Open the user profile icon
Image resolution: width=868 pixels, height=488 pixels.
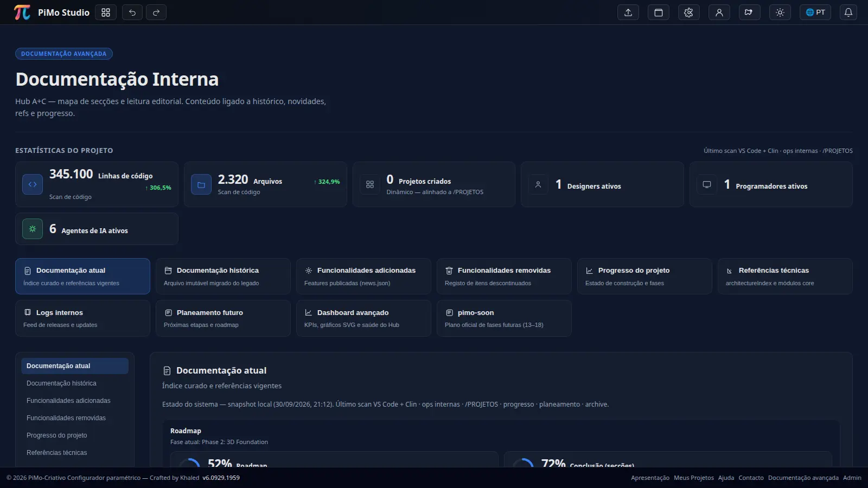(719, 12)
